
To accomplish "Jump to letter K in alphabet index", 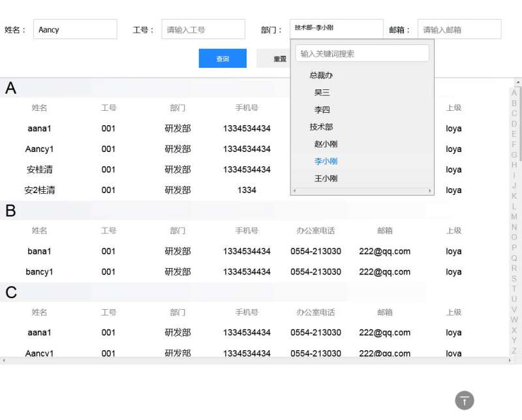I will (514, 196).
